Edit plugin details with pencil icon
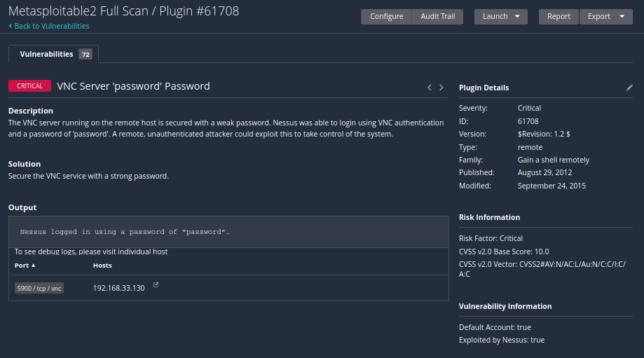644x358 pixels. (629, 88)
